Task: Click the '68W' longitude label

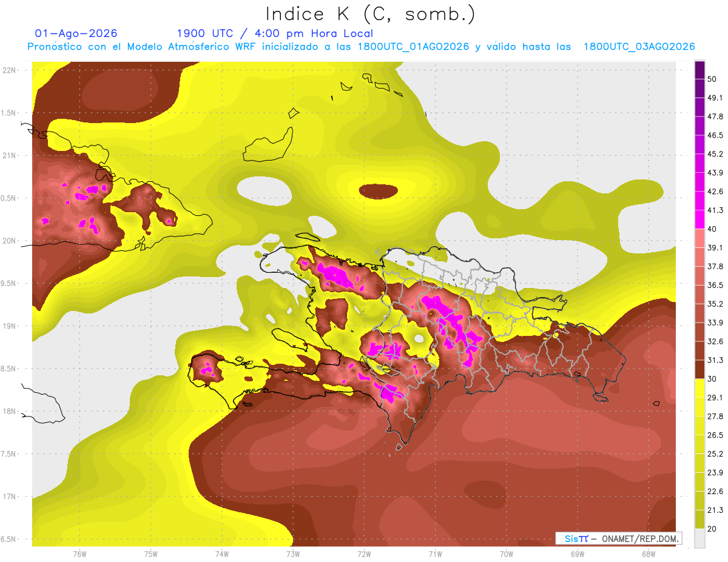Action: [649, 554]
